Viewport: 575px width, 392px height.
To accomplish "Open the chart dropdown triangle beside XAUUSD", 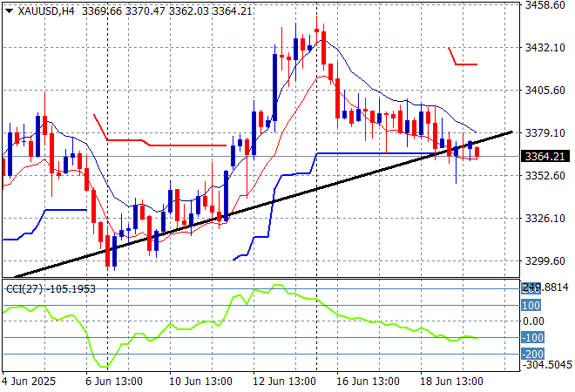I will tap(9, 11).
